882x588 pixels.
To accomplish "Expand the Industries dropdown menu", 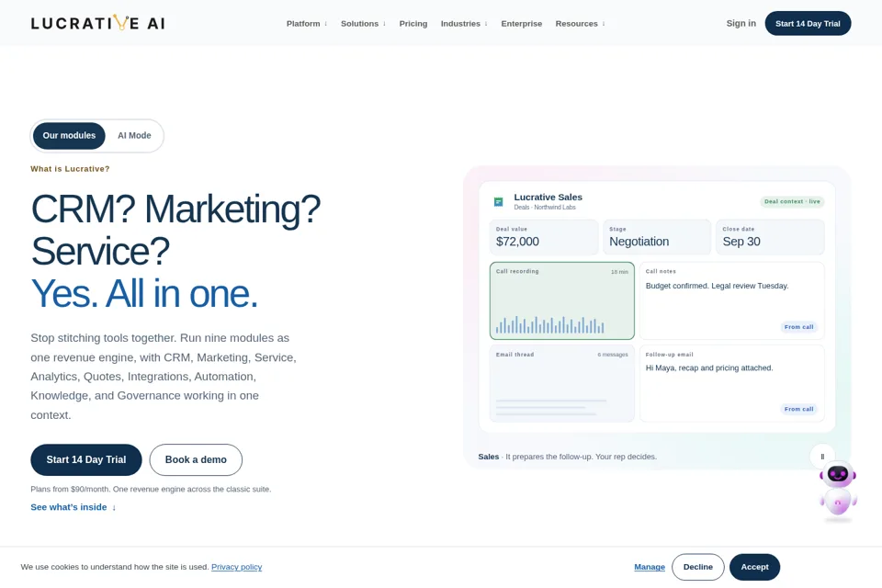I will [x=464, y=24].
